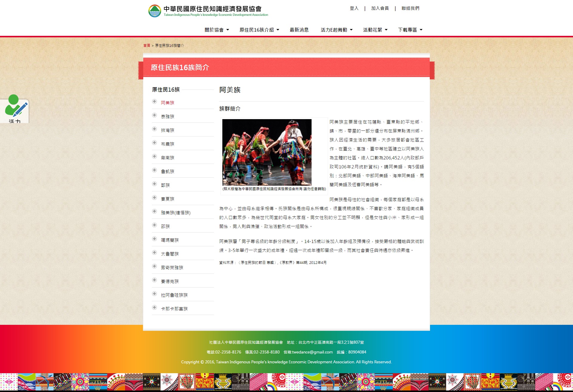This screenshot has width=573, height=392.
Task: Expand the 原住民16族介紹 dropdown menu
Action: point(259,30)
